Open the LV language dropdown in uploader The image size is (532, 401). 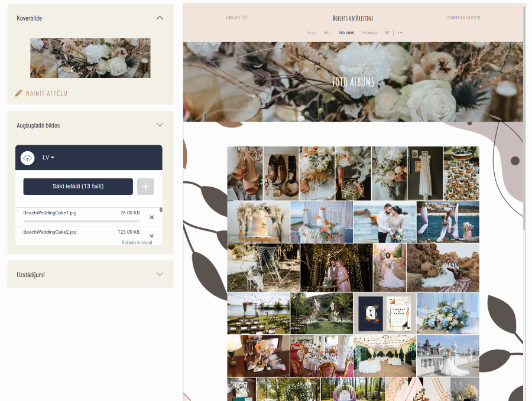[x=48, y=158]
